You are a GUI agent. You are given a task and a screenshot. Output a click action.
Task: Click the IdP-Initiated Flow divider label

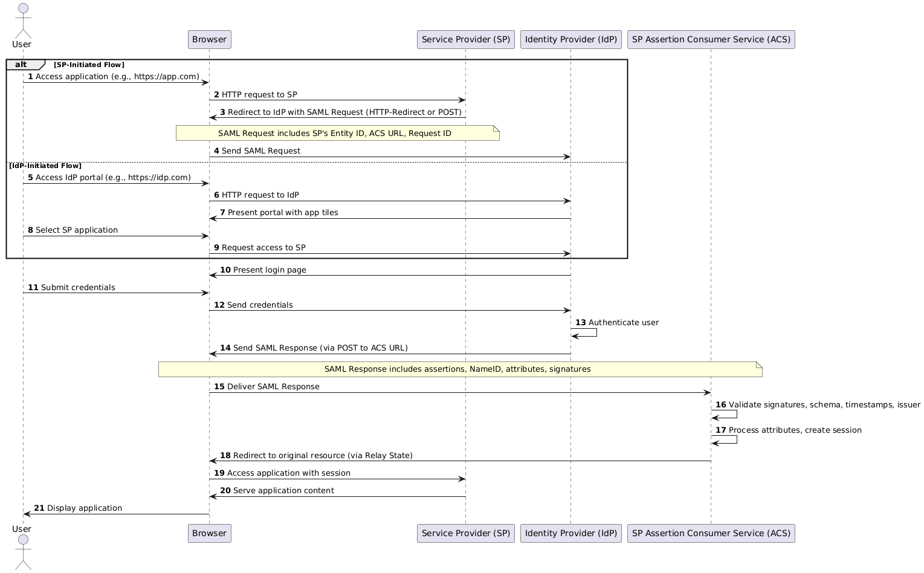[x=45, y=165]
